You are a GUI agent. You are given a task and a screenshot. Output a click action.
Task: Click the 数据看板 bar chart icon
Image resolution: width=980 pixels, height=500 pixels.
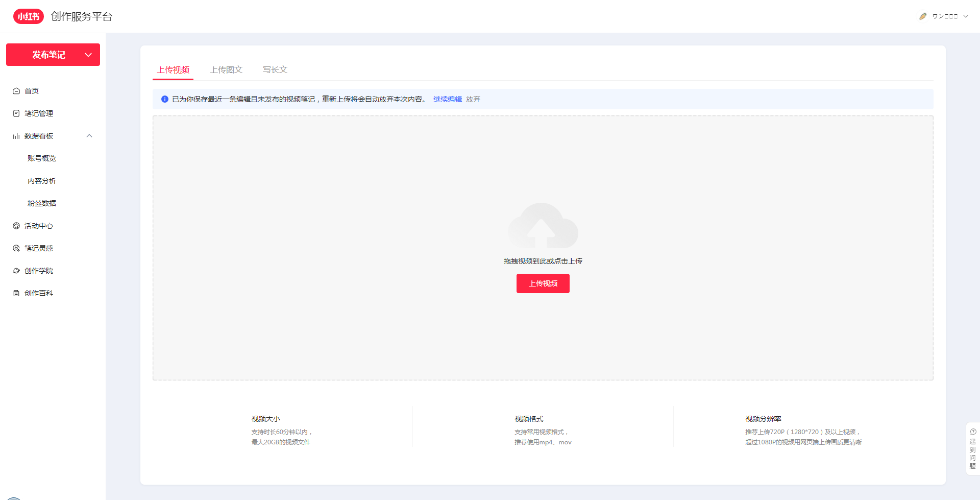point(16,136)
